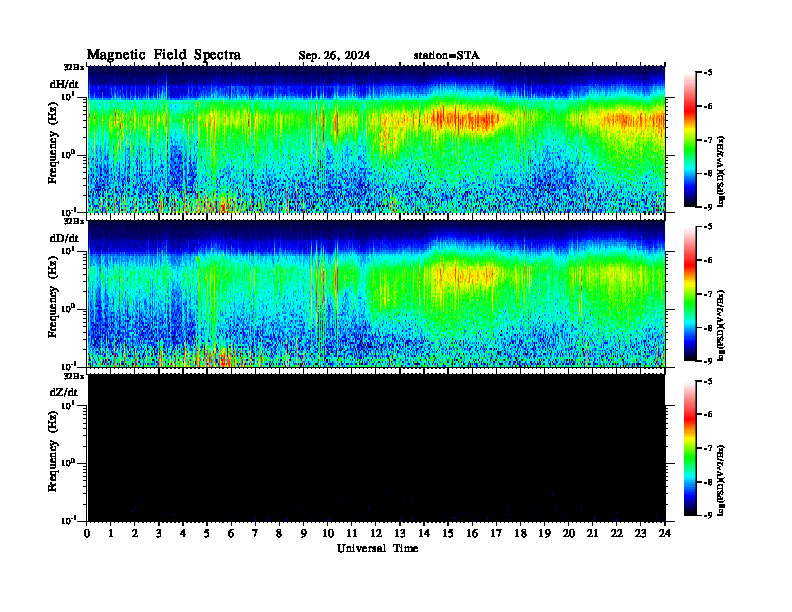Select the dH/dt panel label
The image size is (792, 612).
pyautogui.click(x=64, y=84)
